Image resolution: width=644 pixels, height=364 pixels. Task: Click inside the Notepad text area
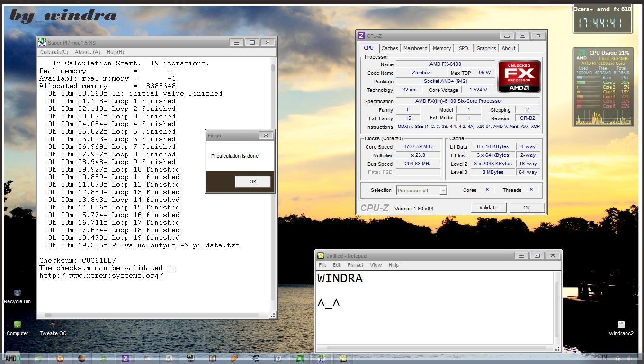tap(435, 308)
